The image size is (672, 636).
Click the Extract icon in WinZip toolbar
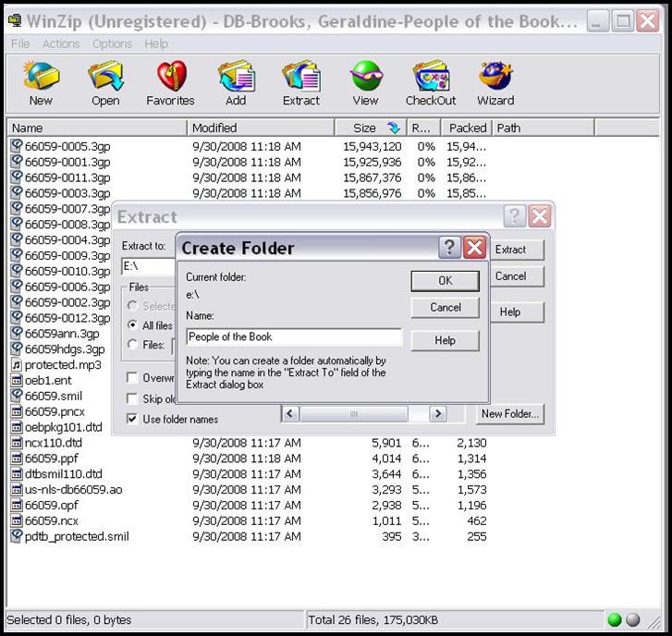pyautogui.click(x=301, y=76)
